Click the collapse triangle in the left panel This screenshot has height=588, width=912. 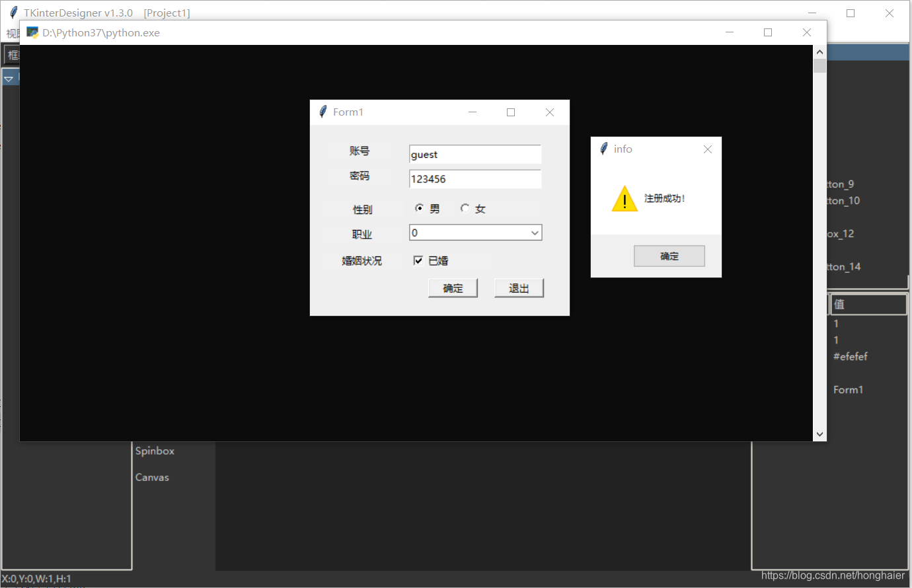9,77
